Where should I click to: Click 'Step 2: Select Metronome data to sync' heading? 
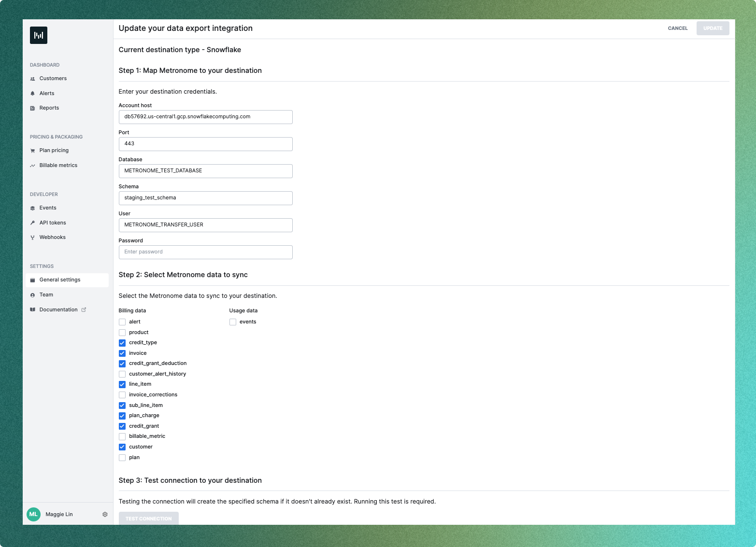coord(183,275)
